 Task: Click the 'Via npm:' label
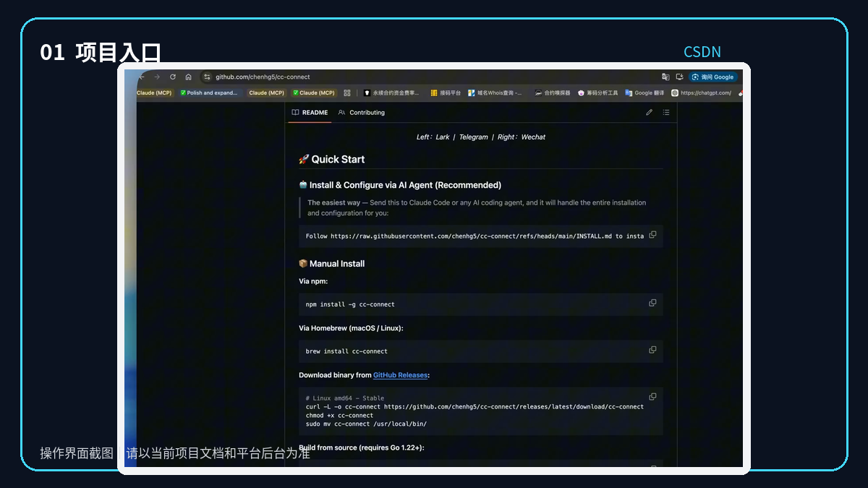click(313, 281)
